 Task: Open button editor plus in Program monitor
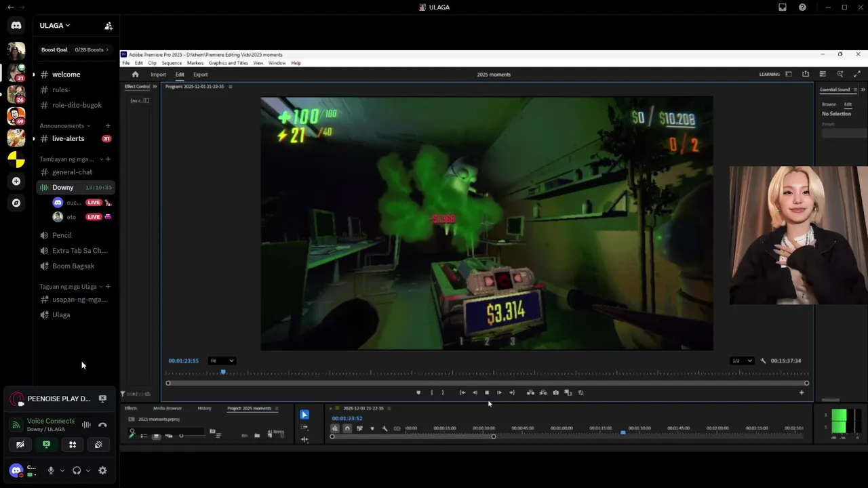click(x=802, y=392)
